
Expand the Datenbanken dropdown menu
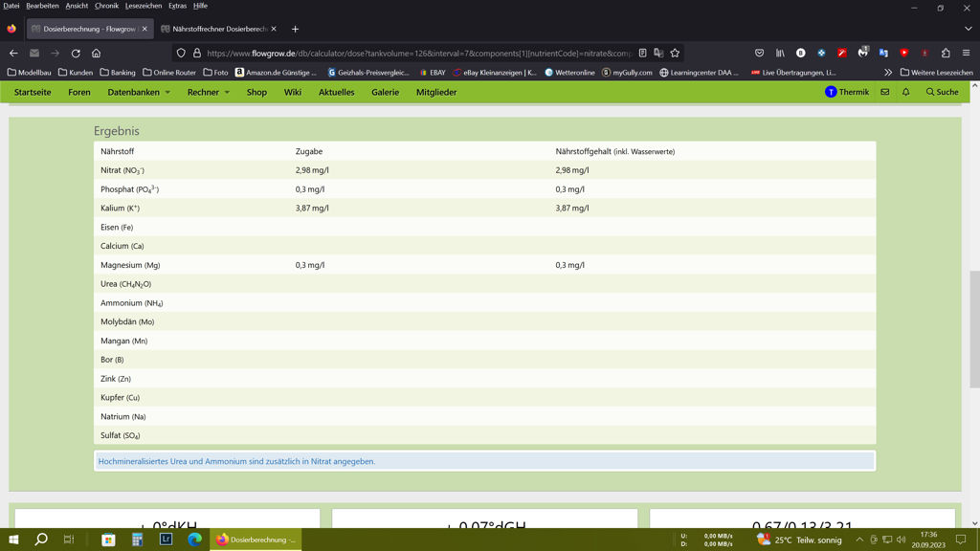click(139, 93)
